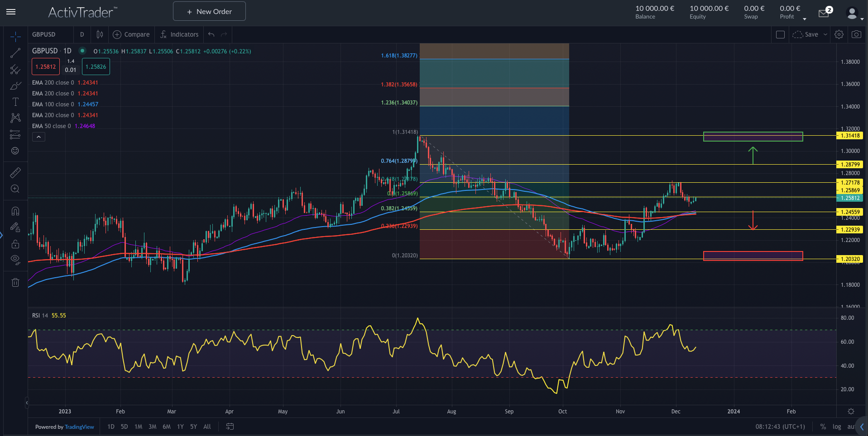Switch chart range to 1Y
Viewport: 868px width, 436px height.
click(x=180, y=427)
